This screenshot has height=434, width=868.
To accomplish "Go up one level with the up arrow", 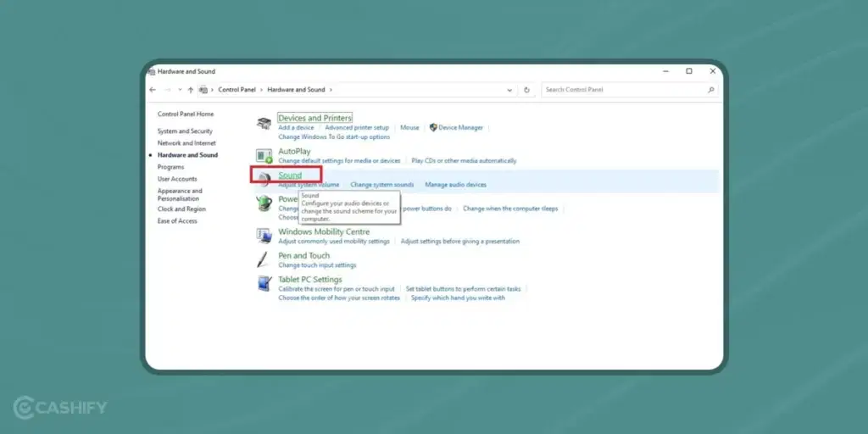I will tap(191, 90).
